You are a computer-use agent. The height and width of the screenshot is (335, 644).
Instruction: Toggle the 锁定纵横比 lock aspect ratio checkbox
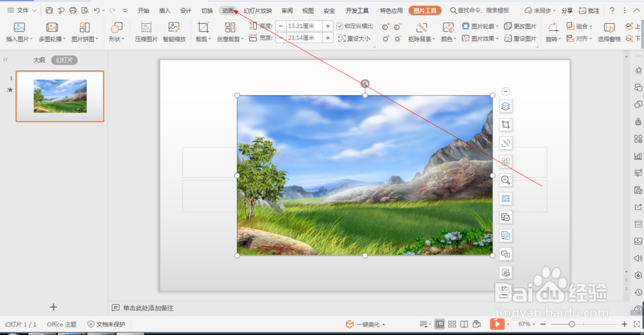coord(339,26)
